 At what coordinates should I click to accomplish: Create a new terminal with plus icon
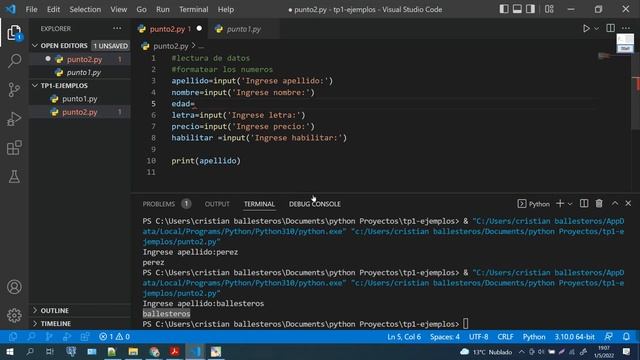tap(560, 203)
